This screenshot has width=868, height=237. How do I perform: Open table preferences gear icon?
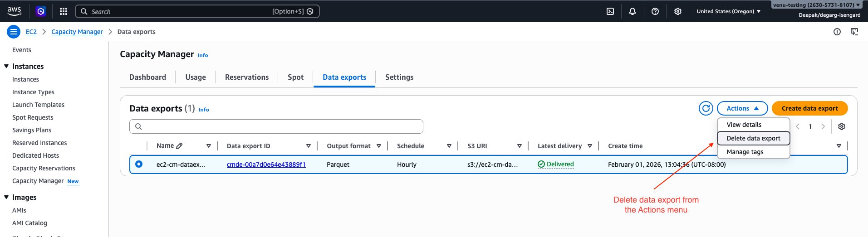click(x=842, y=126)
